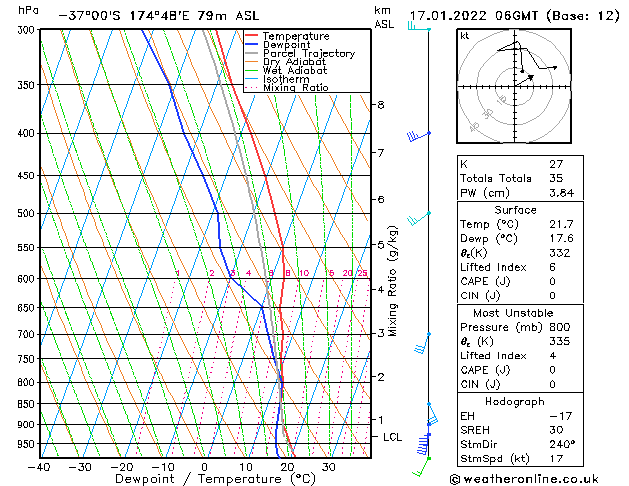Viewport: 629px width, 486px height.
Task: Click the blue Dewpoint legend line
Action: tap(251, 44)
